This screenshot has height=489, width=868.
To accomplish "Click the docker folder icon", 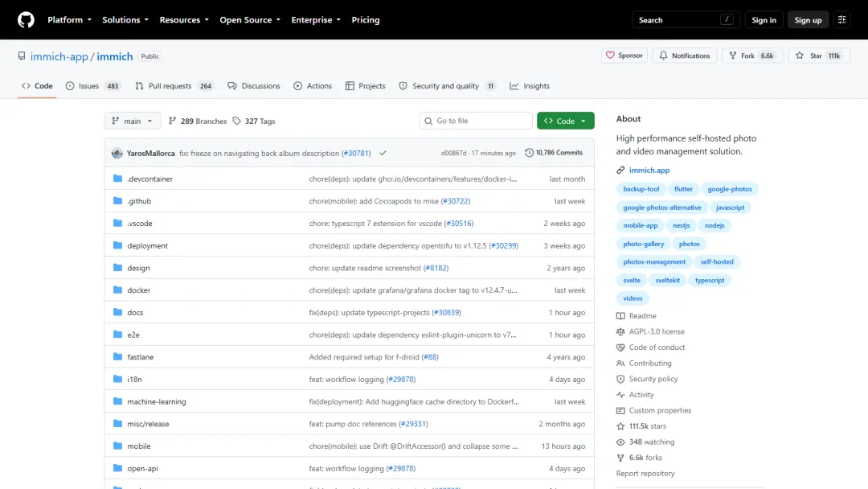I will click(117, 290).
